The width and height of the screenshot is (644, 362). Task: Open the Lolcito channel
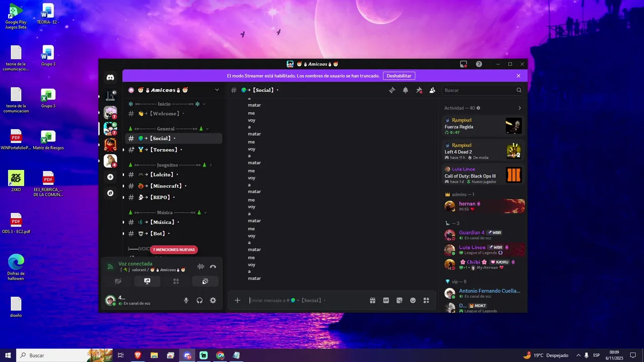[x=174, y=174]
